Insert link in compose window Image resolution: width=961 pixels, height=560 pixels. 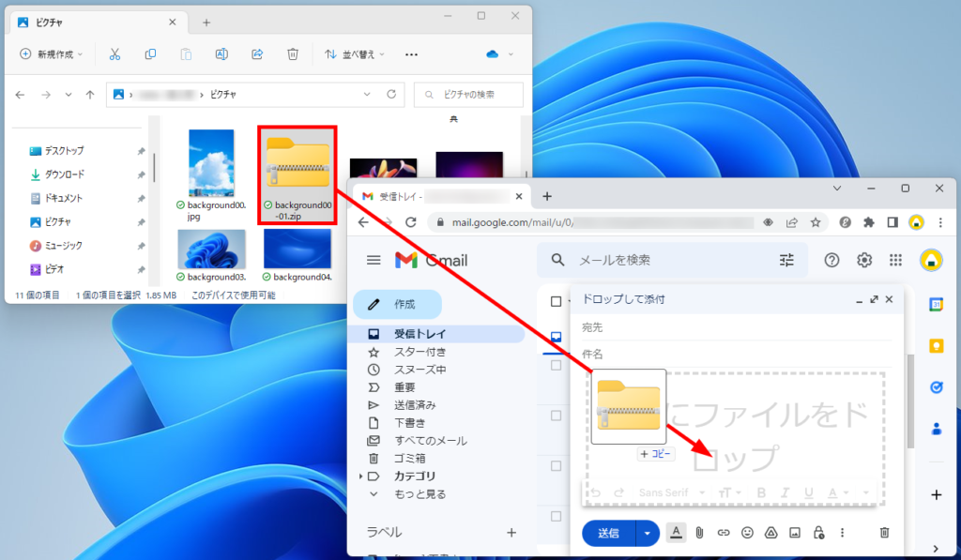[x=724, y=533]
